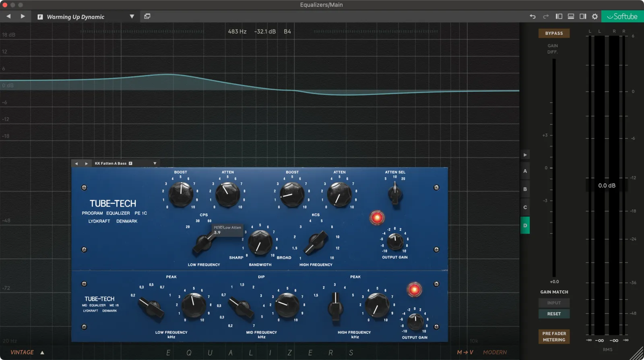This screenshot has height=360, width=644.
Task: Go to the next KK Fatten A Bass preset
Action: (86, 163)
